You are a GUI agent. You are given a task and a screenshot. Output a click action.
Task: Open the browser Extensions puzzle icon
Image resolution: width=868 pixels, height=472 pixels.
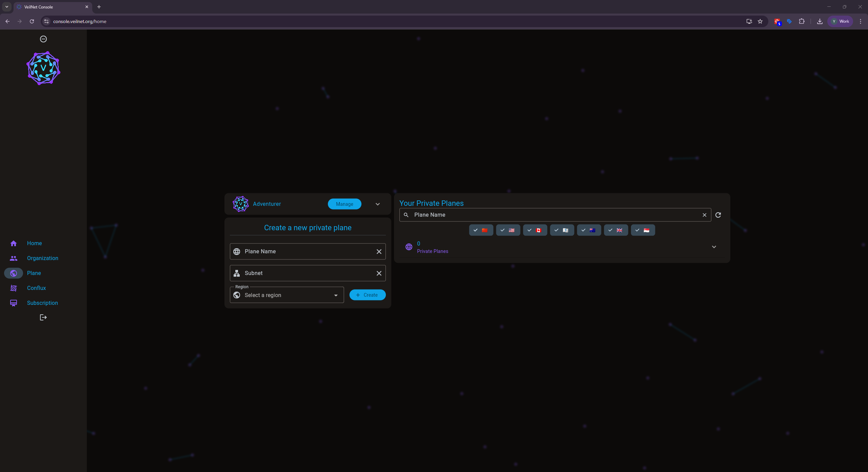pyautogui.click(x=802, y=21)
